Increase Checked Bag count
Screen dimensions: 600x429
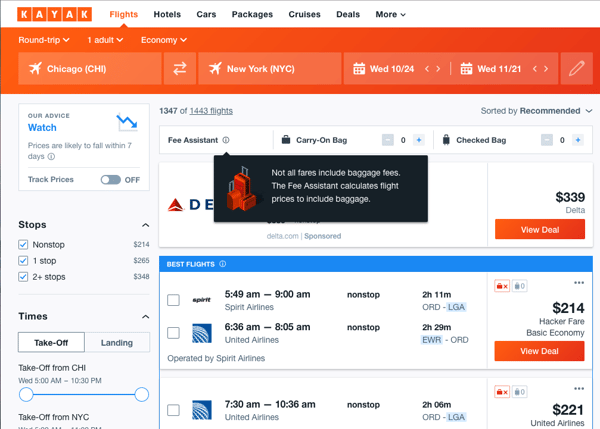point(578,140)
